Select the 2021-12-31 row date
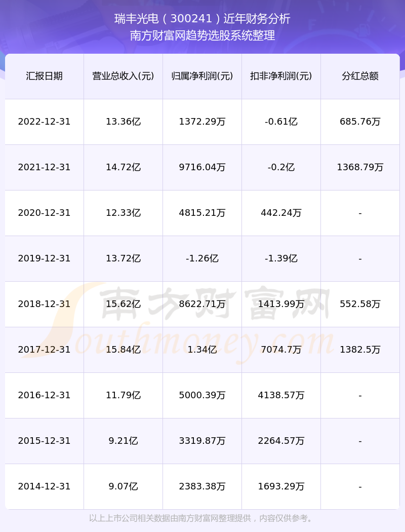This screenshot has height=532, width=405. click(x=45, y=167)
